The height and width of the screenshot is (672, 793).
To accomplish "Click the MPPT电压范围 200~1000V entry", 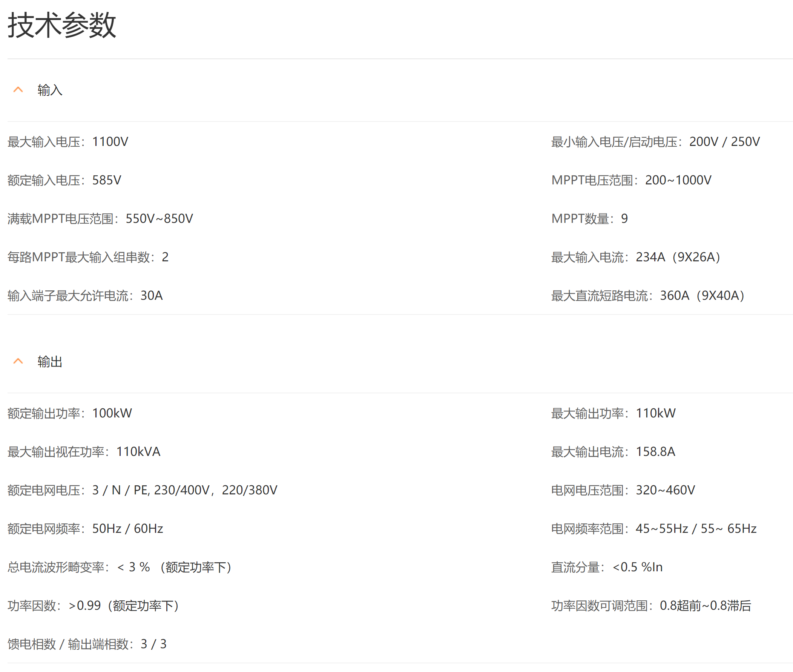I will 631,180.
